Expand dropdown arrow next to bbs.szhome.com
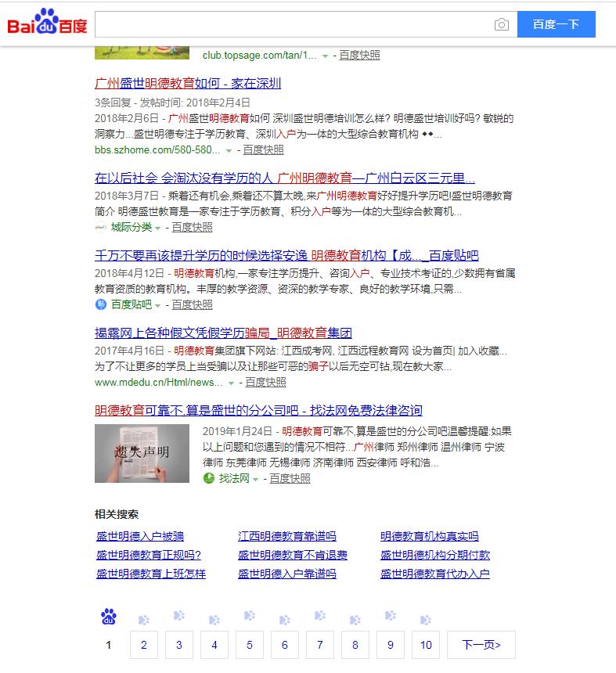 (229, 151)
